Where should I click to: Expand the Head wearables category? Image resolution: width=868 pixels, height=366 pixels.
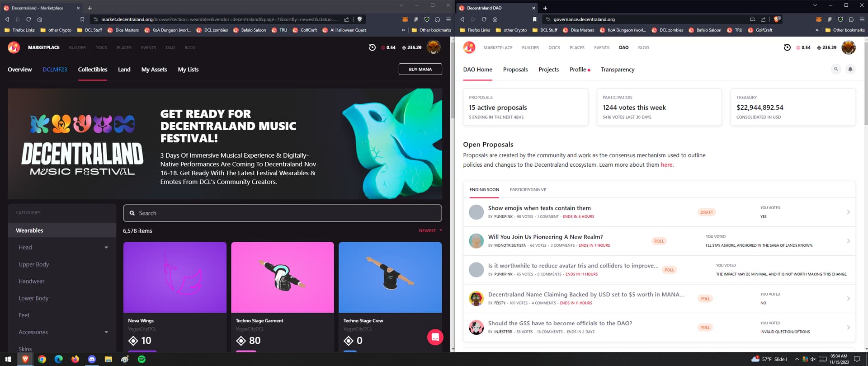coord(106,248)
